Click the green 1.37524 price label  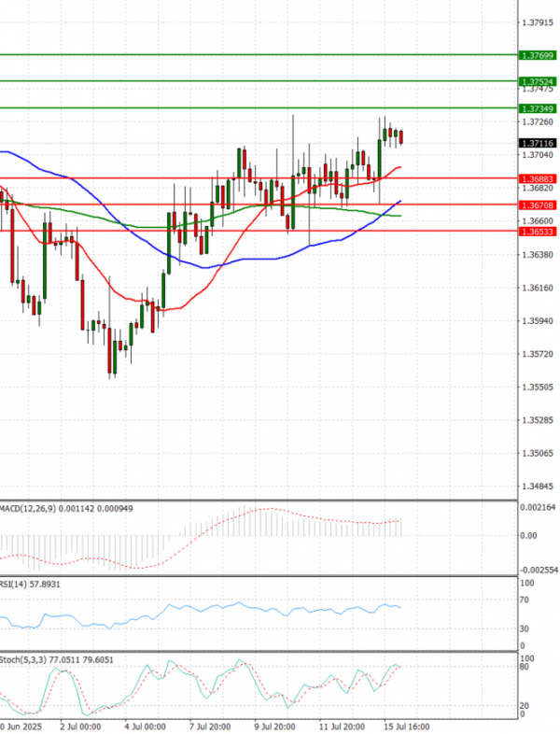point(538,82)
